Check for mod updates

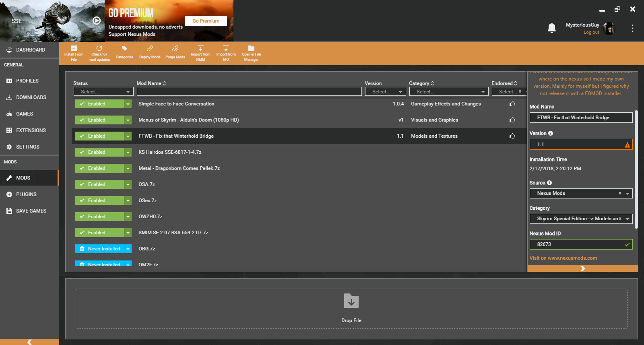99,54
